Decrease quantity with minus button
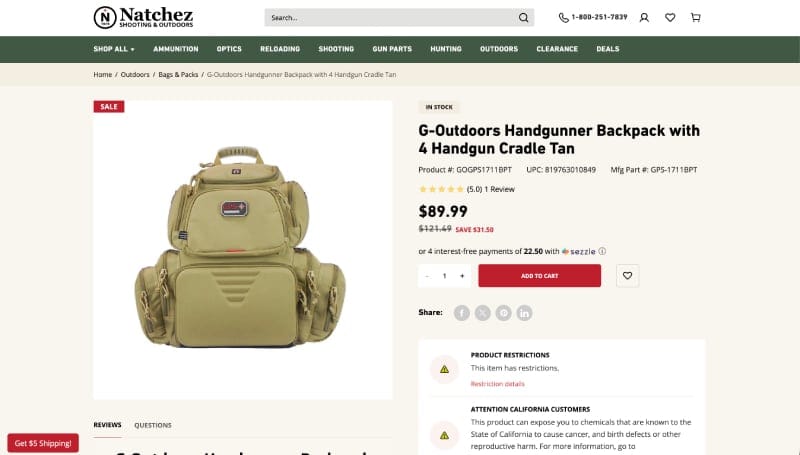Image resolution: width=800 pixels, height=455 pixels. tap(427, 276)
